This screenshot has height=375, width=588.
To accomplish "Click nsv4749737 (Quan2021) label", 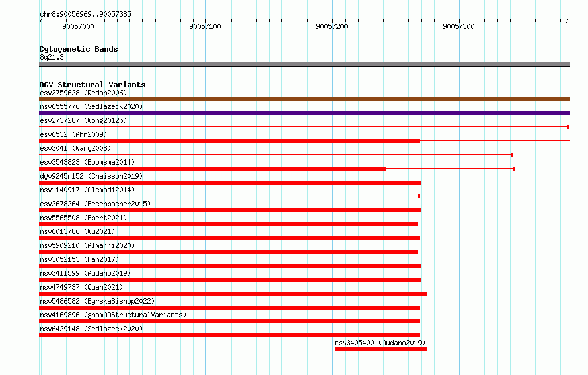I will point(81,287).
